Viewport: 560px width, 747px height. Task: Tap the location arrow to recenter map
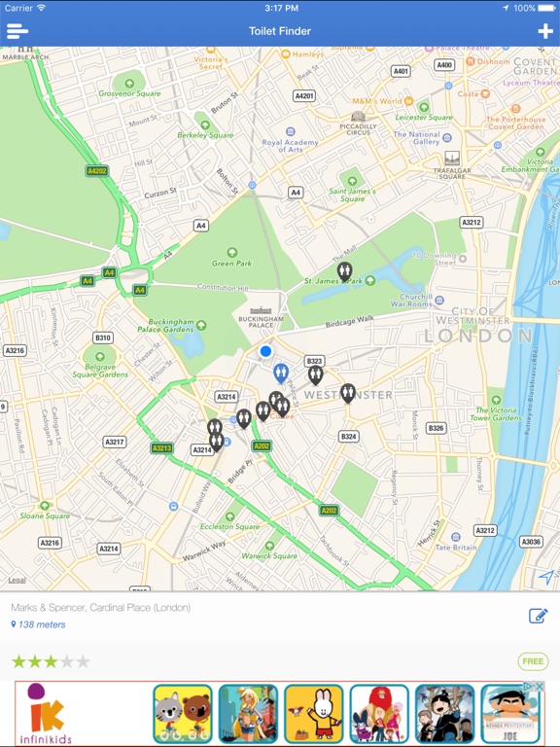click(546, 577)
